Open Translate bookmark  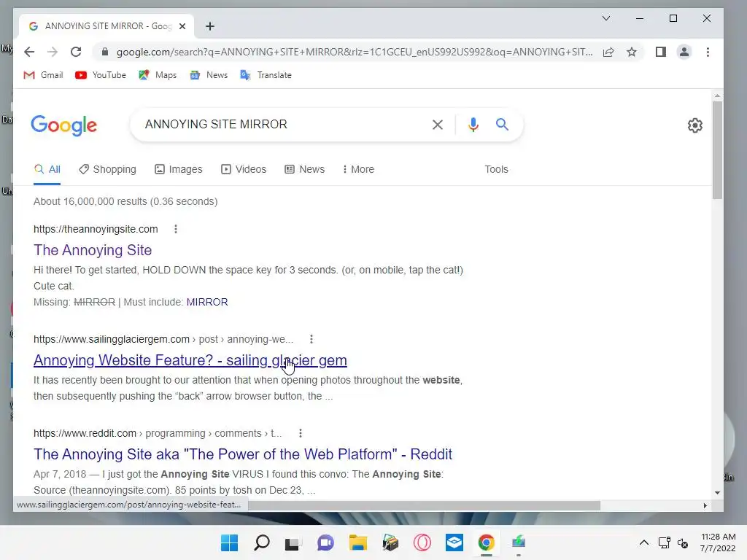[266, 75]
